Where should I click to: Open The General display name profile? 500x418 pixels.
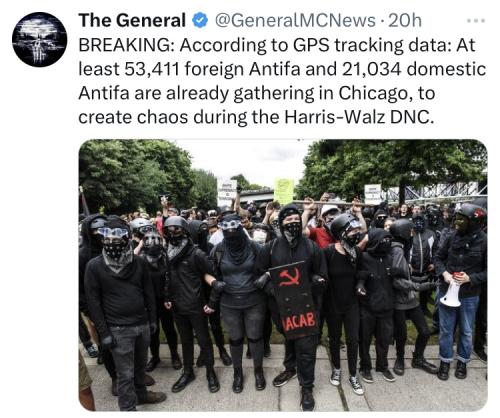pos(132,20)
